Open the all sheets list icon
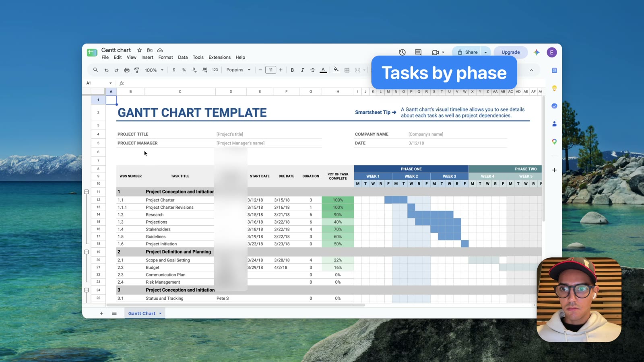The image size is (644, 362). [114, 313]
